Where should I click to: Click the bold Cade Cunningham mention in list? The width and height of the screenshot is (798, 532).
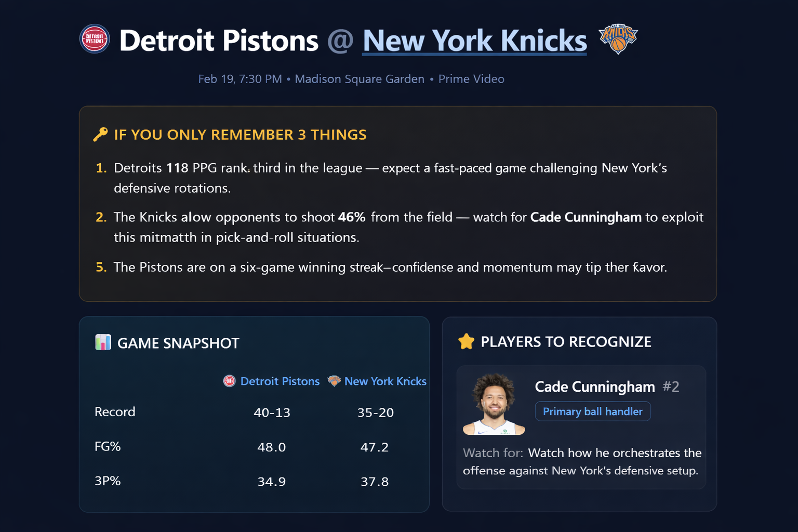pos(586,217)
